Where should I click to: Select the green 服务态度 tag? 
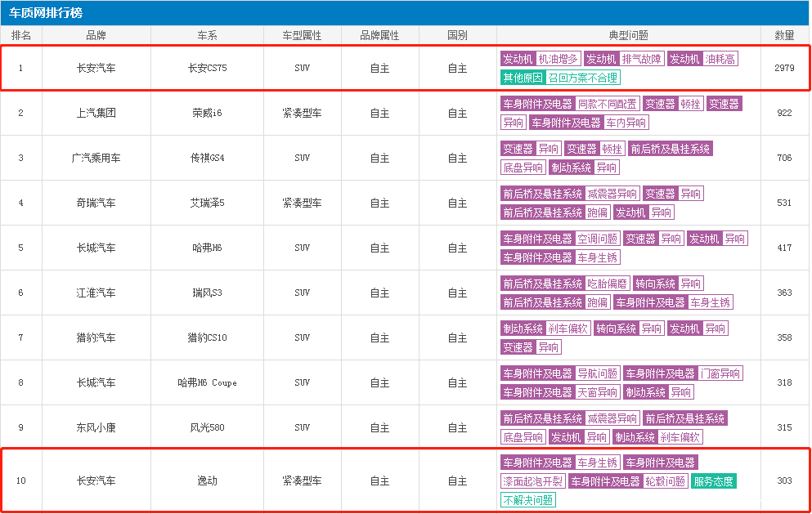(x=713, y=481)
